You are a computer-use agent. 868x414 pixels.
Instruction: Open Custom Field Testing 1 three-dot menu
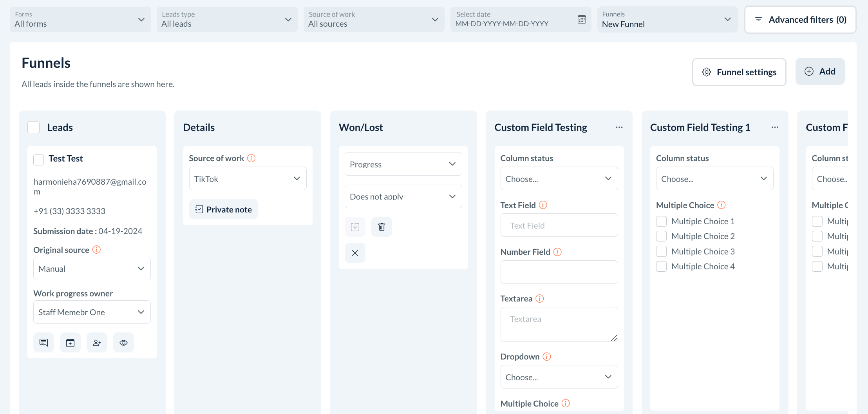coord(774,127)
